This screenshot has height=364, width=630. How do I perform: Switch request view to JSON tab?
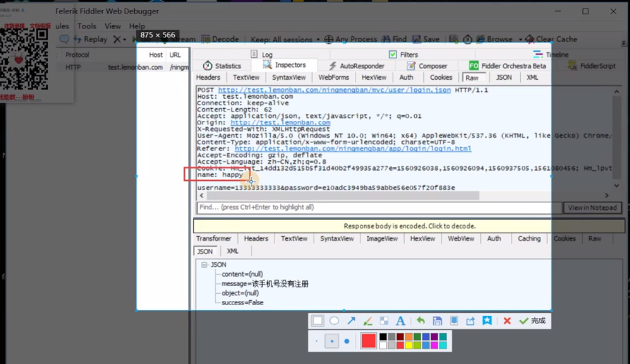click(504, 77)
